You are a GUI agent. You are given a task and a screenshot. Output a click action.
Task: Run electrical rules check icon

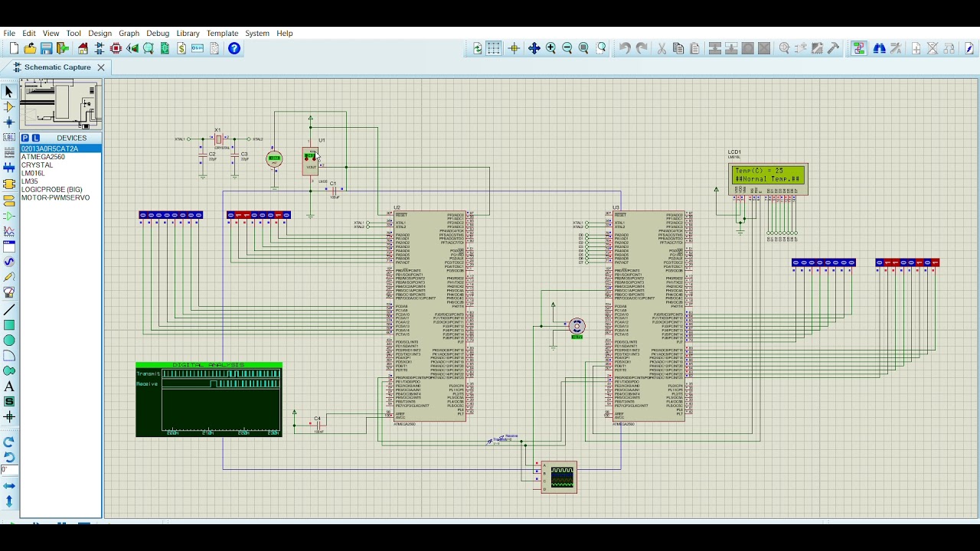(x=969, y=48)
